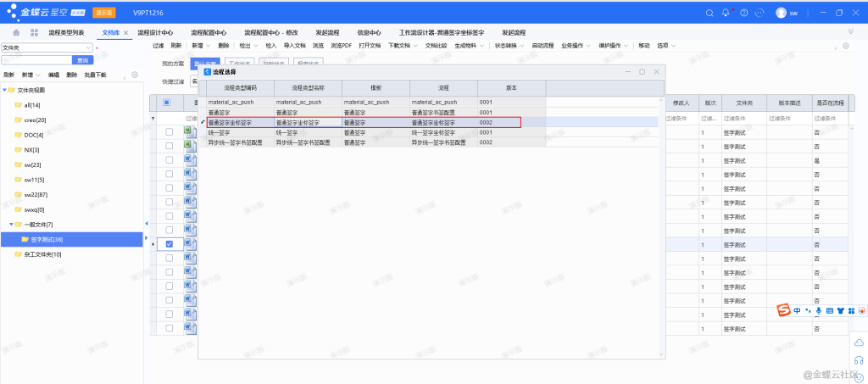Expand the 状态转换 dropdown

522,46
